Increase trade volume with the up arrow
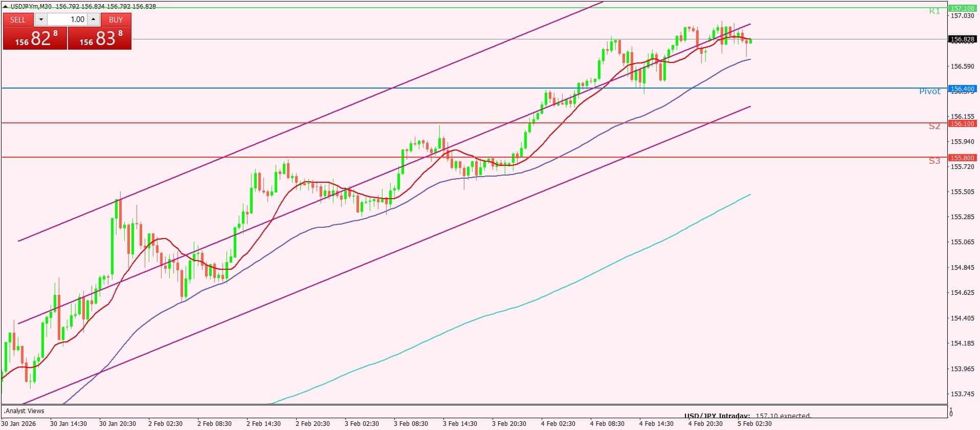The width and height of the screenshot is (980, 430). pyautogui.click(x=93, y=19)
